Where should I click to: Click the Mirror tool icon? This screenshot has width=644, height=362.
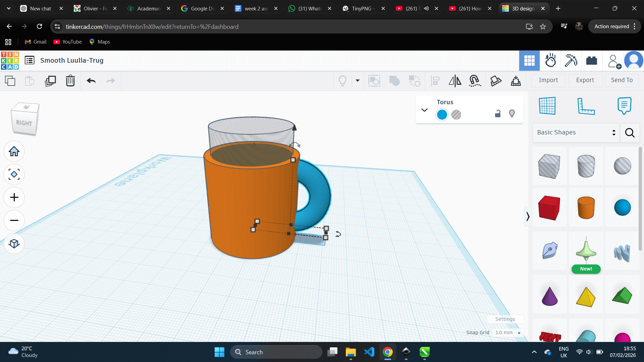(x=455, y=81)
